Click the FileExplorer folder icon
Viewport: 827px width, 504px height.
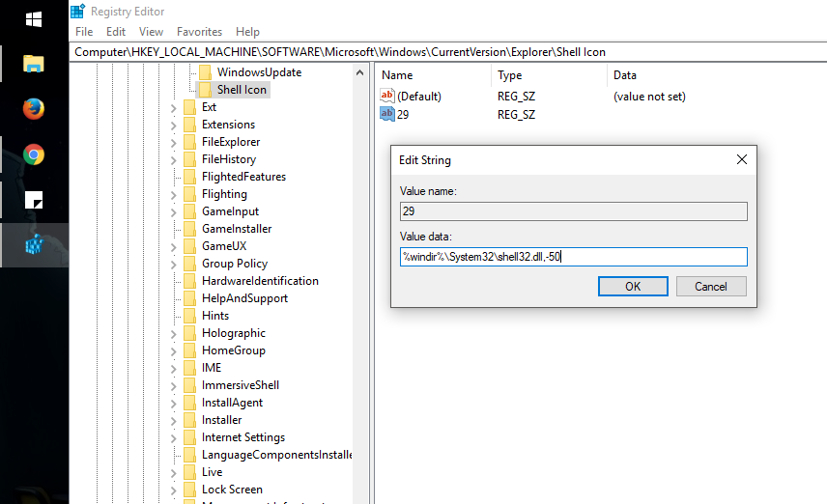point(190,142)
